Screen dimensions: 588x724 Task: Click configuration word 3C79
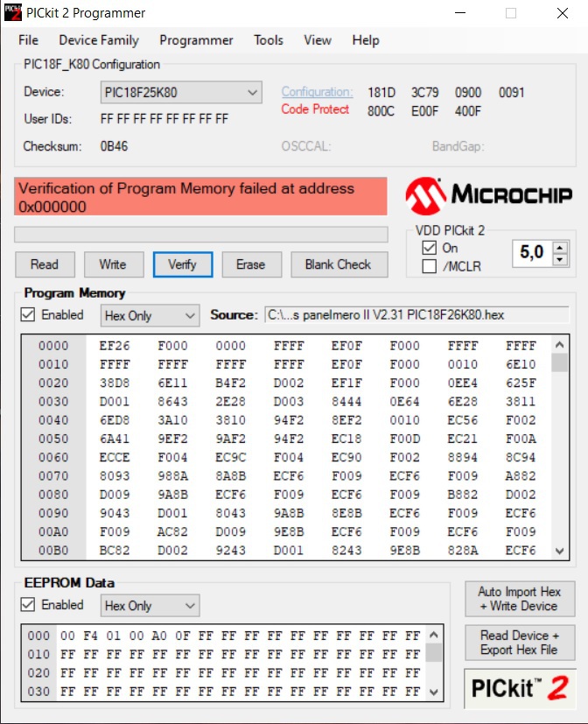point(424,92)
